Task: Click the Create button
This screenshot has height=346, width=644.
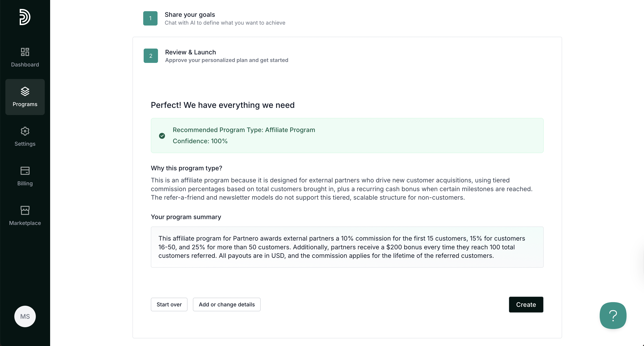Action: [526, 305]
